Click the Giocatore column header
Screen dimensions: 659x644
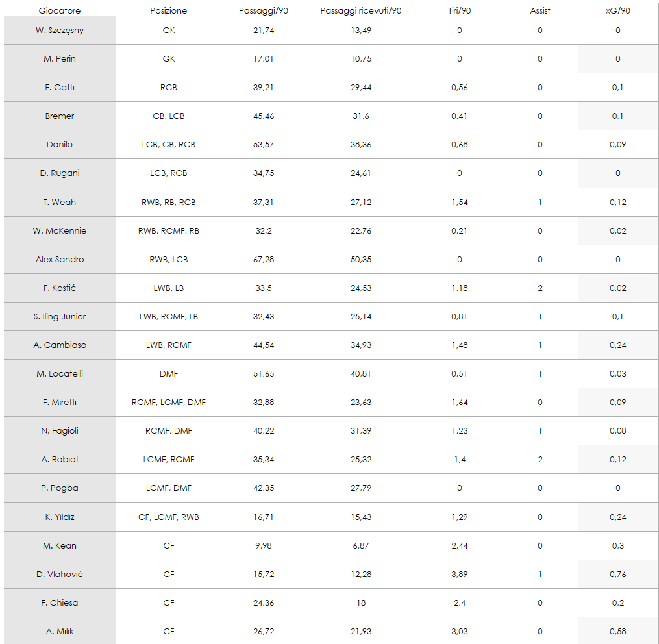click(x=60, y=11)
